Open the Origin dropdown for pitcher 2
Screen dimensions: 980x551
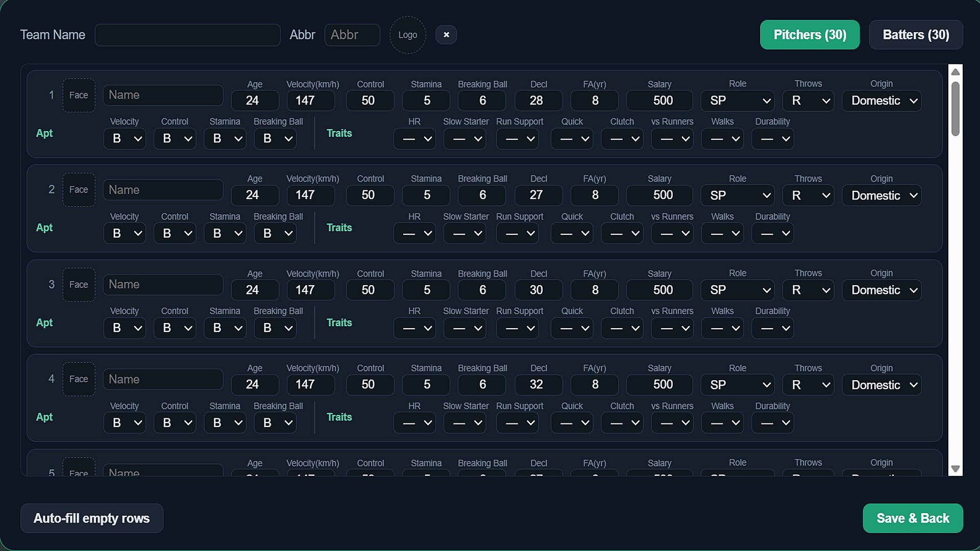(881, 195)
